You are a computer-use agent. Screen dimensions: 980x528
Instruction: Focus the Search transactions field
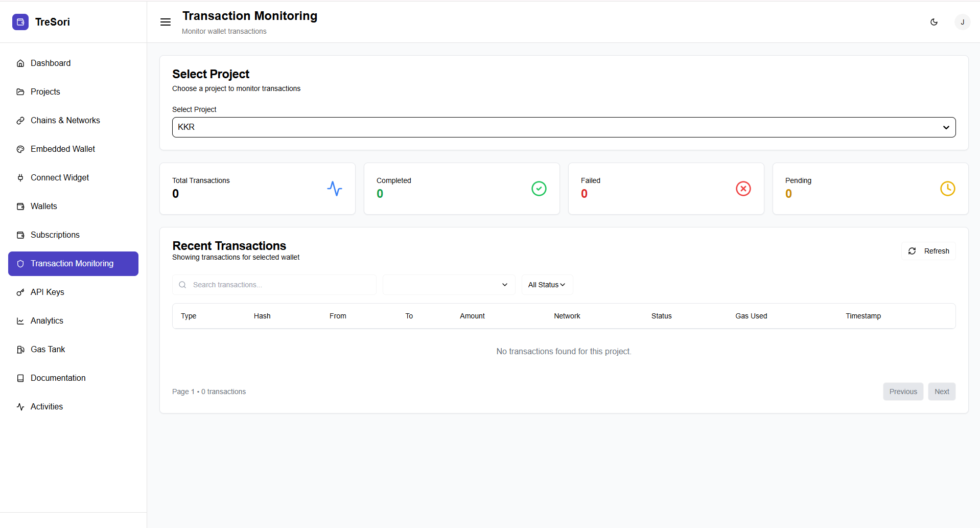point(281,285)
